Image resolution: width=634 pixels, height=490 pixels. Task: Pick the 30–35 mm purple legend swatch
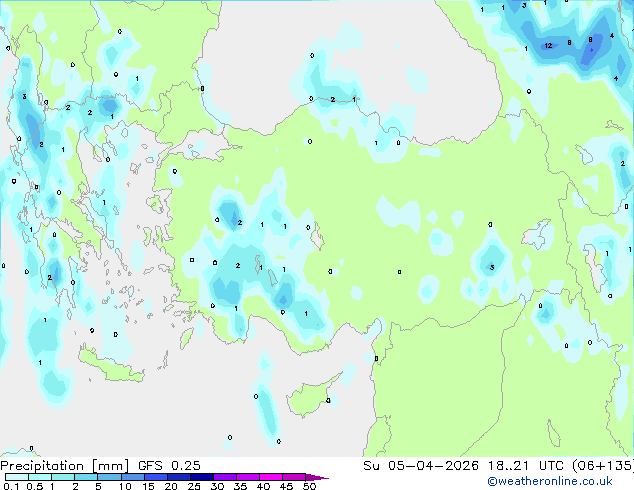click(x=225, y=477)
